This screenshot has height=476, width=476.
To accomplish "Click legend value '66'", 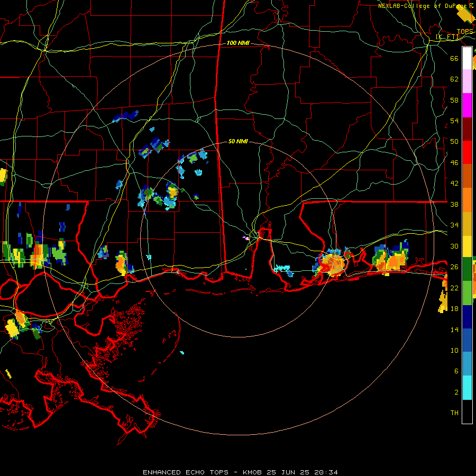I will 454,59.
